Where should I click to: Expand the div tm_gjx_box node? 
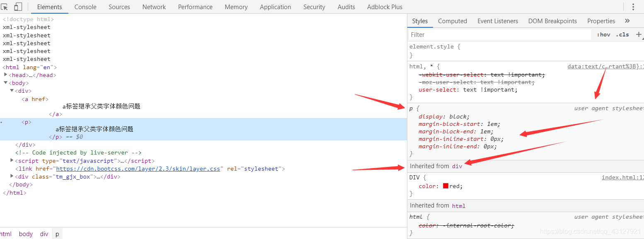tap(12, 176)
